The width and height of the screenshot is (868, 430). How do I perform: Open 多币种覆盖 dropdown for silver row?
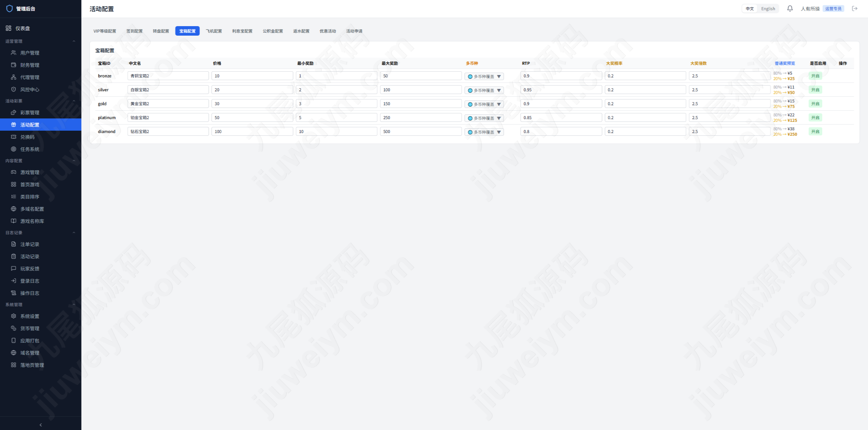click(484, 90)
